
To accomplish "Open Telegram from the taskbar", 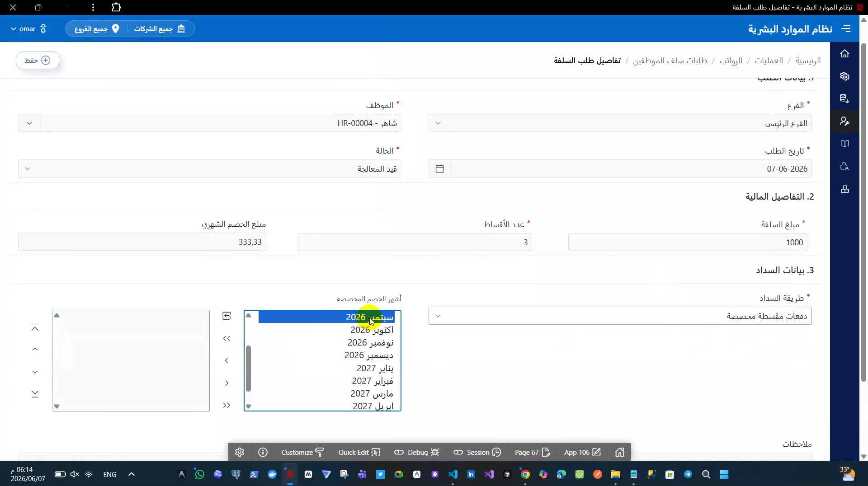I will 688,475.
